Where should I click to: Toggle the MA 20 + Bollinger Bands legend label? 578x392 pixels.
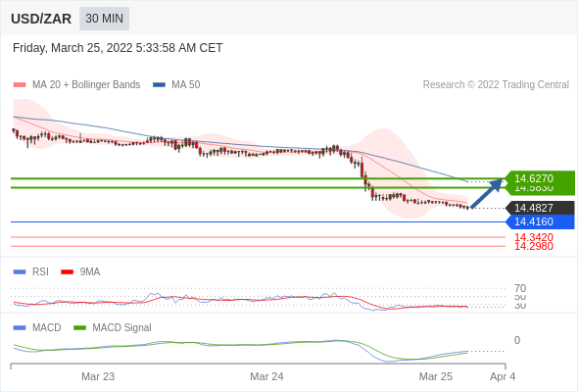point(86,85)
